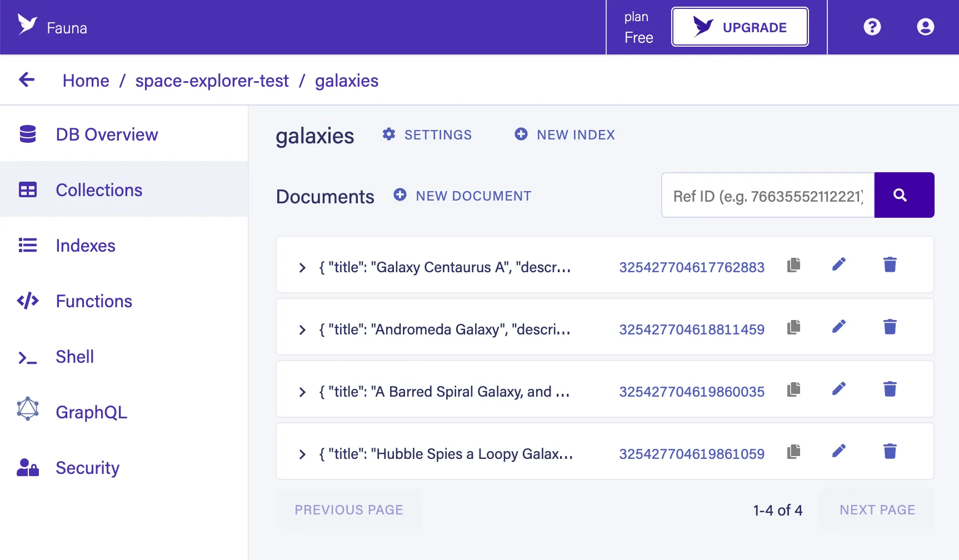Click inside the Ref ID search field
The width and height of the screenshot is (959, 560).
[x=767, y=195]
